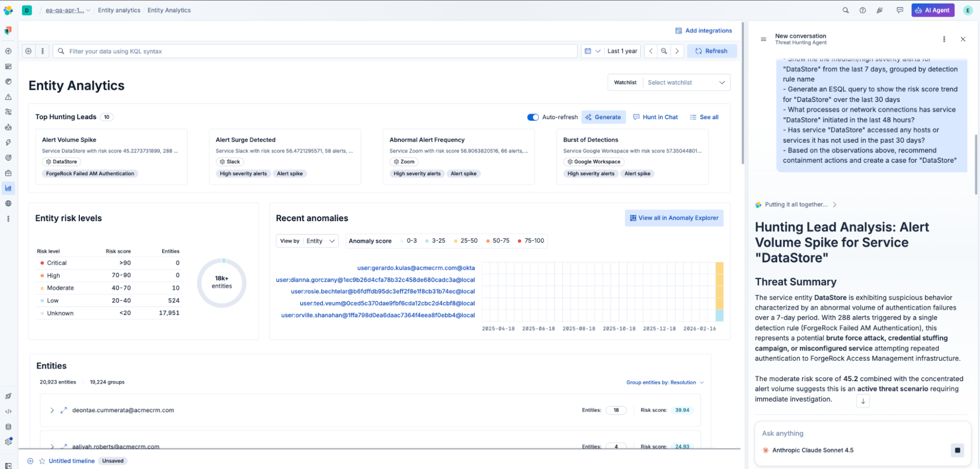
Task: Favorite the Untitled timeline with star icon
Action: (x=42, y=461)
